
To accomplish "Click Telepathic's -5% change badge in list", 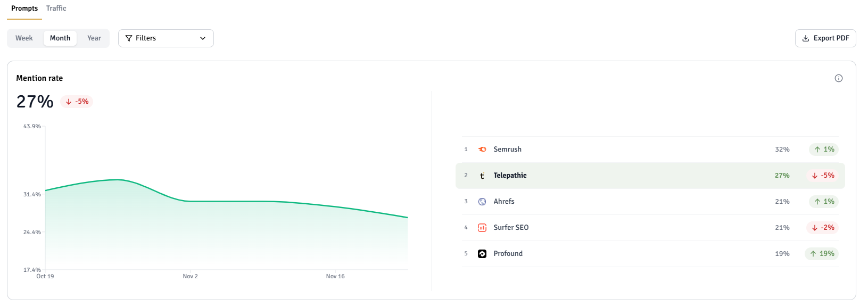I will coord(823,176).
